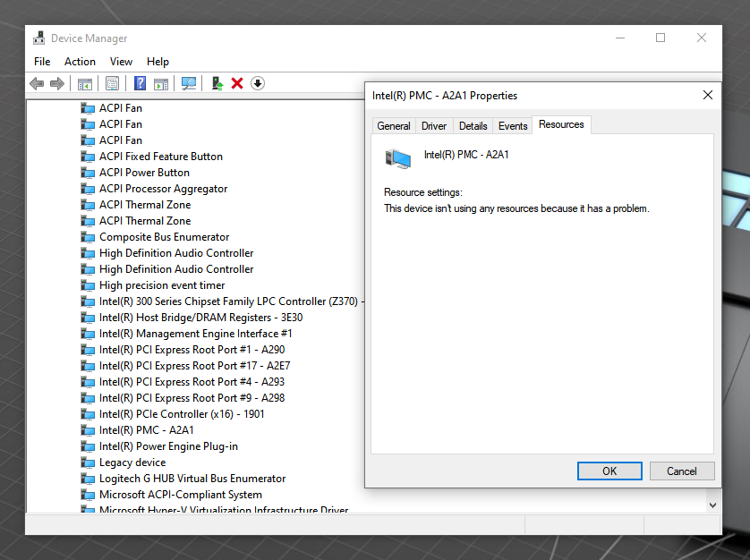Click the Disable device down-arrow icon

coord(258,83)
